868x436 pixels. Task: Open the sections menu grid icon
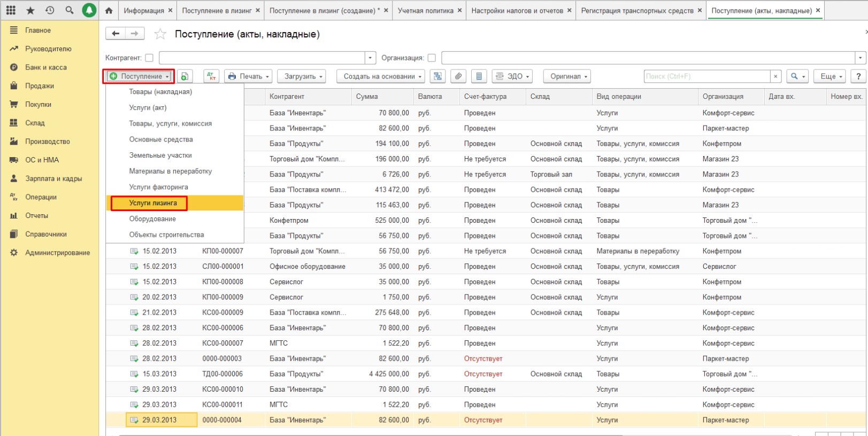point(11,10)
